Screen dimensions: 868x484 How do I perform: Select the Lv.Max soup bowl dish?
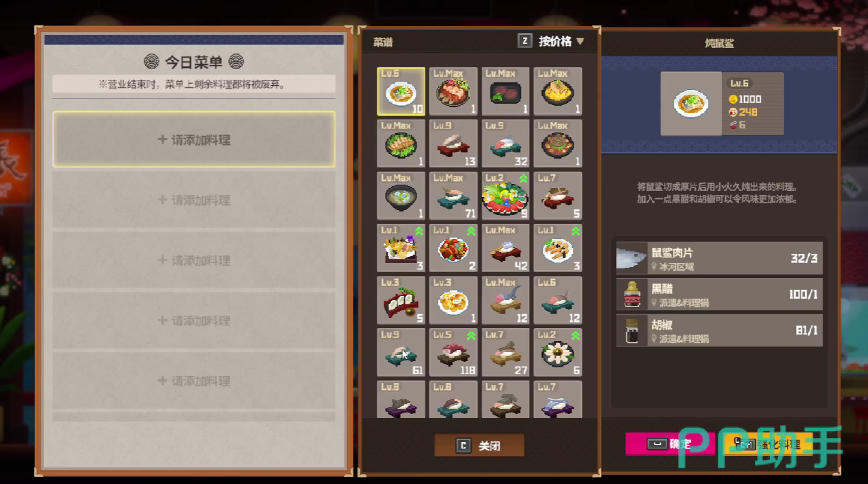coord(401,196)
